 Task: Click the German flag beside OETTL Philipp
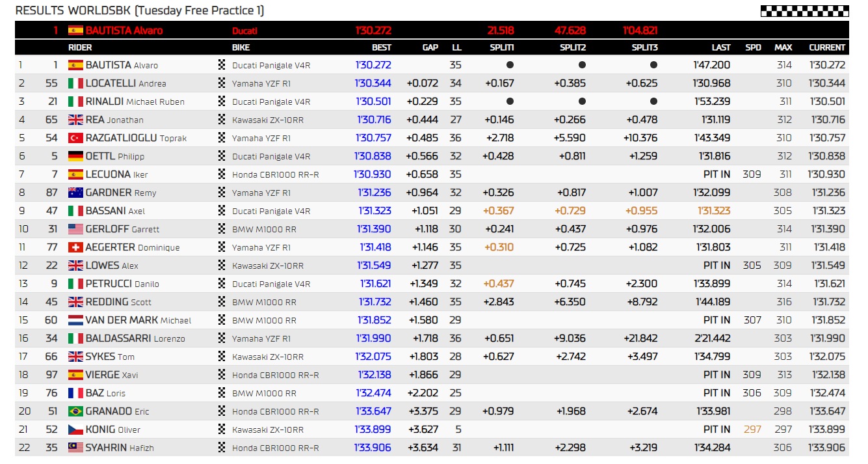click(x=75, y=156)
